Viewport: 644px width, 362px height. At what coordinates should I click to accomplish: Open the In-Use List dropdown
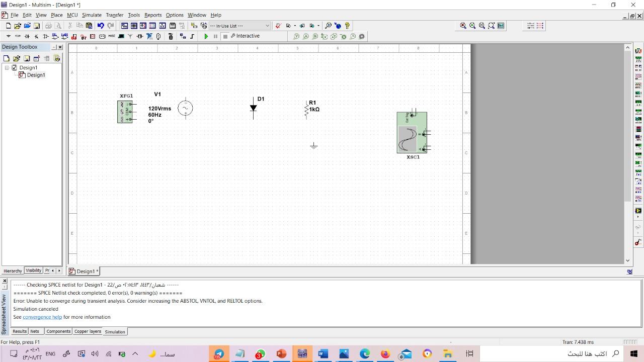(x=239, y=26)
